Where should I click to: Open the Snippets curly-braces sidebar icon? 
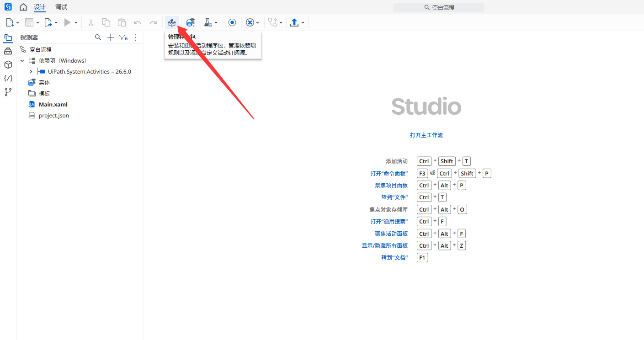coord(8,79)
